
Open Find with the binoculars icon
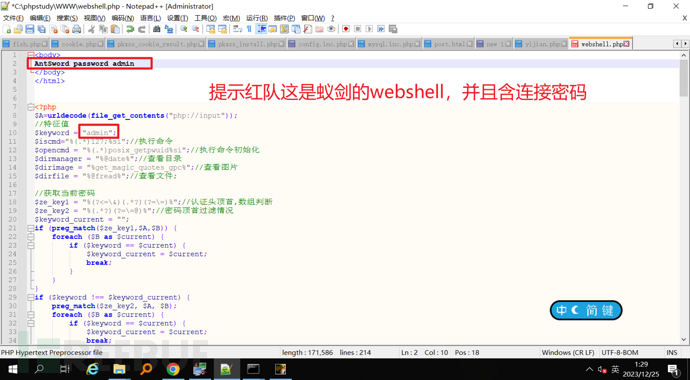coord(157,29)
